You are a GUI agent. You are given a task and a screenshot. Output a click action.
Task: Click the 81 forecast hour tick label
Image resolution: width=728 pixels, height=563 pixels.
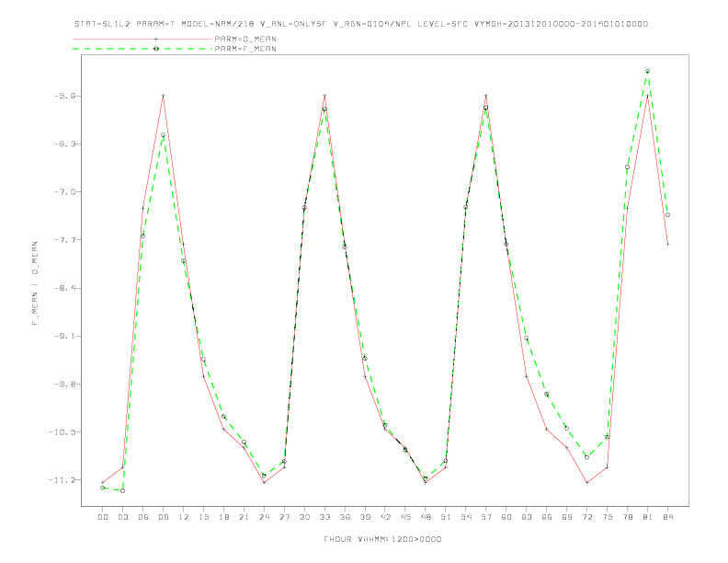[x=648, y=517]
